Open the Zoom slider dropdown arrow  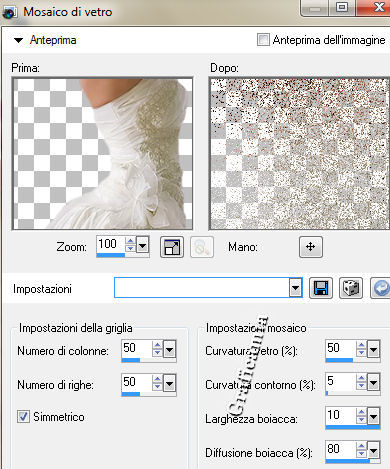(143, 246)
